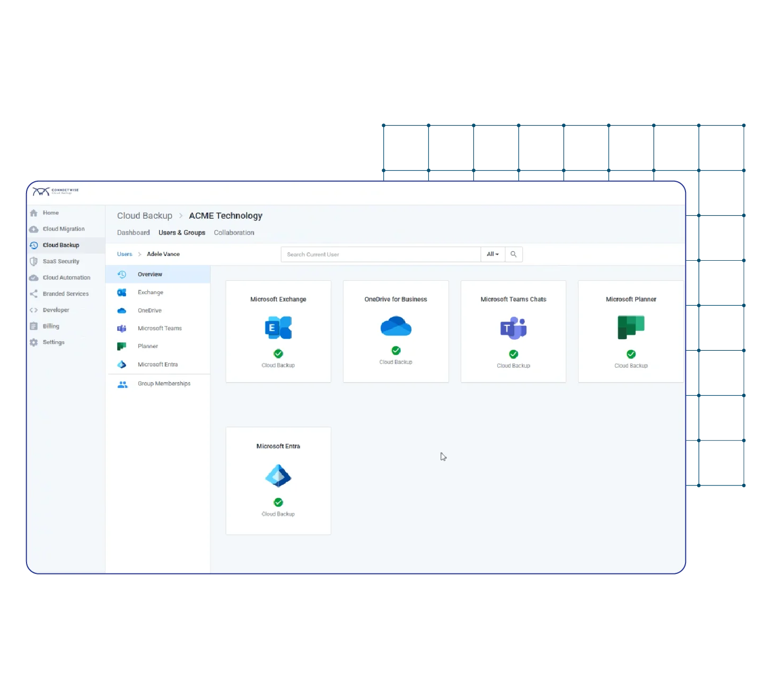Click the OneDrive cloud icon in user panel list
The image size is (764, 700).
tap(122, 311)
